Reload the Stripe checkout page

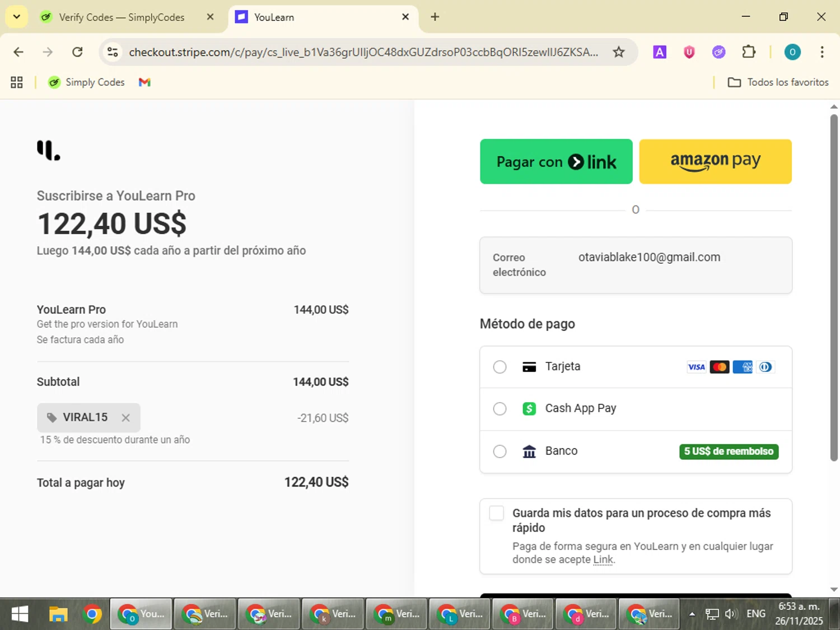(x=77, y=52)
